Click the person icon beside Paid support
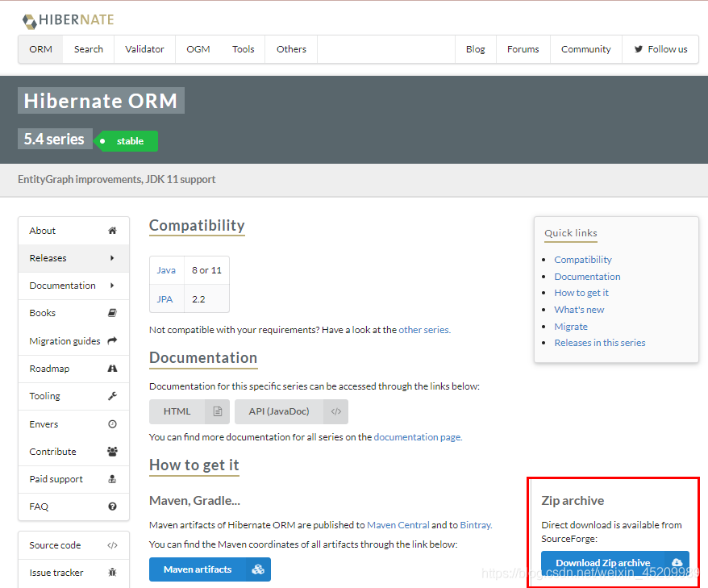Viewport: 708px width, 588px height. [x=112, y=479]
